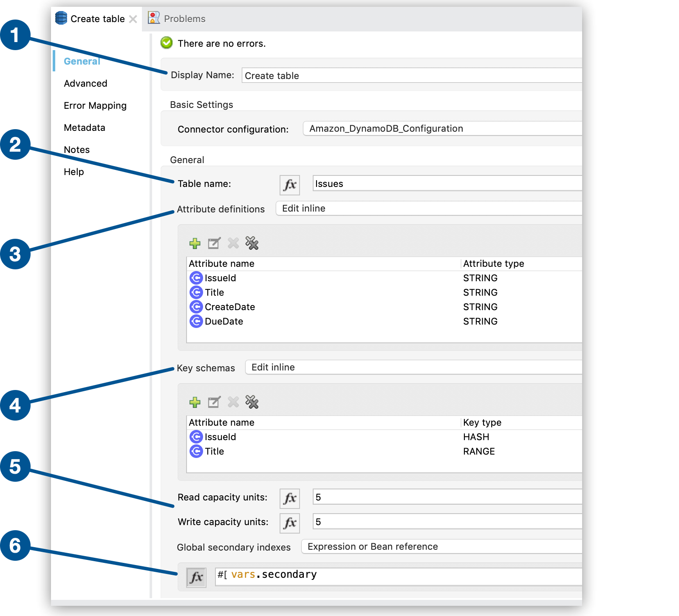Viewport: 679px width, 616px height.
Task: Open the Key schemas Edit inline dropdown
Action: pos(413,367)
